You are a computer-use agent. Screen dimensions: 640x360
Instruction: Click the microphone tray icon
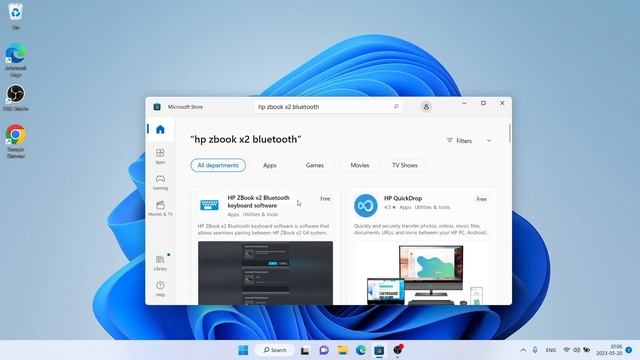[x=535, y=350]
